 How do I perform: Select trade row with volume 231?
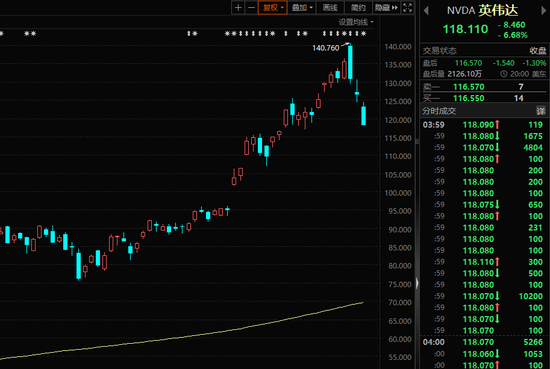pos(483,228)
